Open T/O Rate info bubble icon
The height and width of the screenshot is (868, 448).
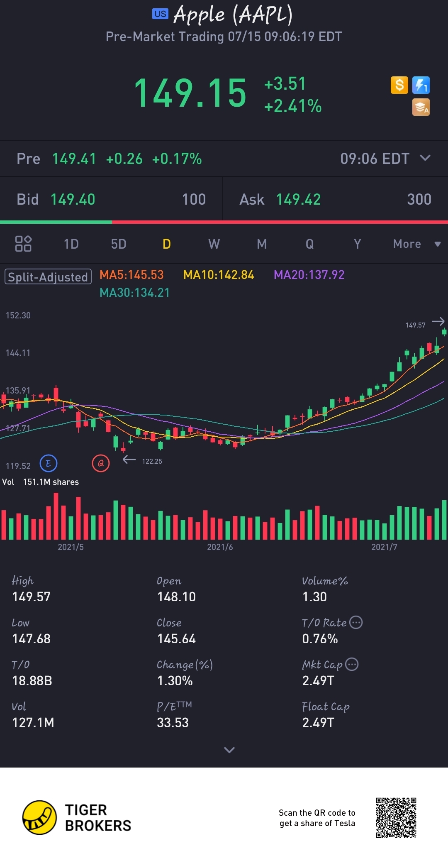[x=356, y=622]
